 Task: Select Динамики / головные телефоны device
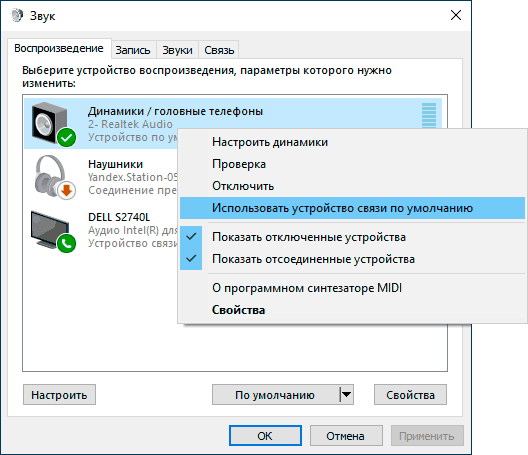pyautogui.click(x=232, y=124)
